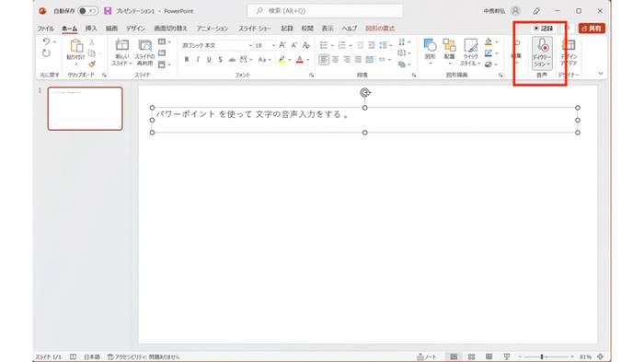Click Fit slide to window icon

[x=601, y=356]
